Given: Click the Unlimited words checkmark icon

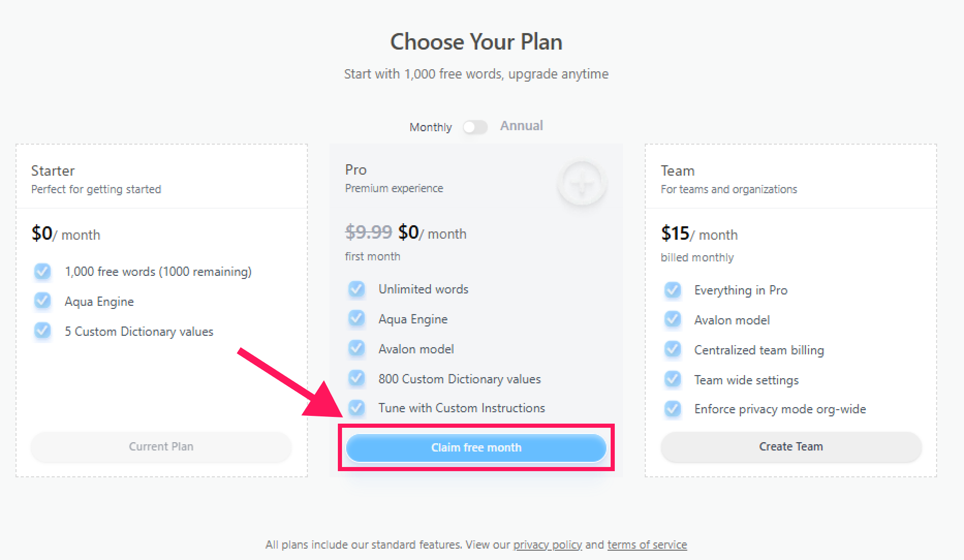Looking at the screenshot, I should tap(356, 289).
